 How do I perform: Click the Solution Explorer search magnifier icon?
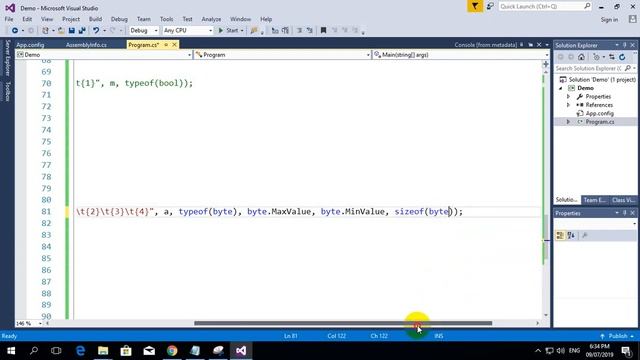pos(628,68)
